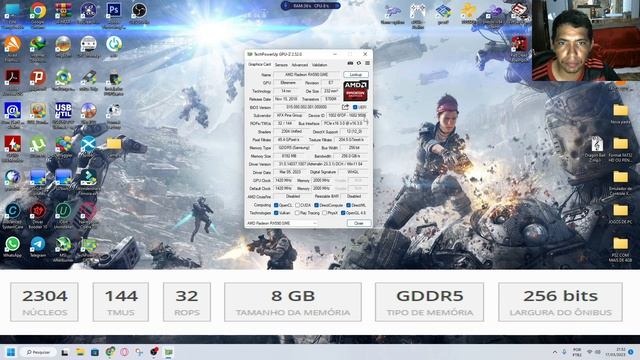
Task: Open uTorrent desktop shortcut
Action: 38,144
